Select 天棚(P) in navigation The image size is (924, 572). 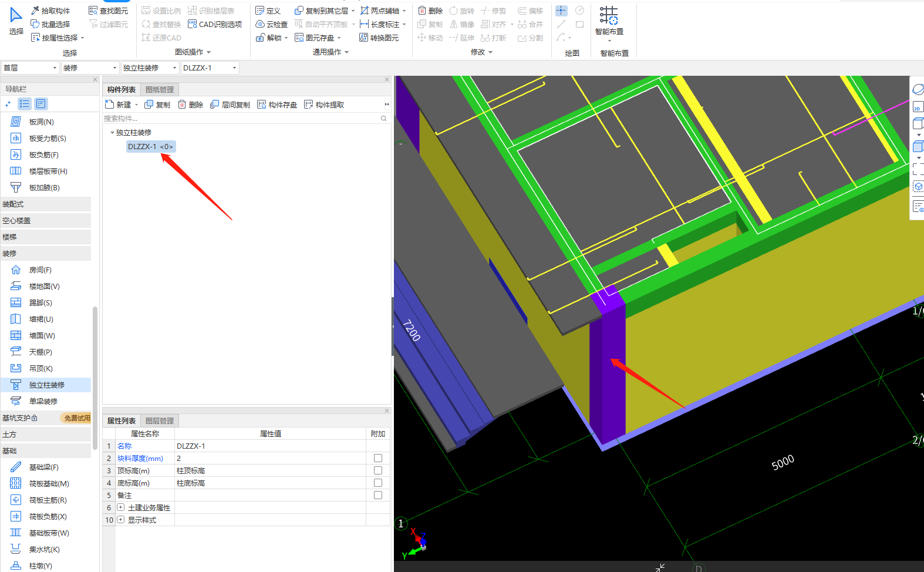(x=40, y=352)
